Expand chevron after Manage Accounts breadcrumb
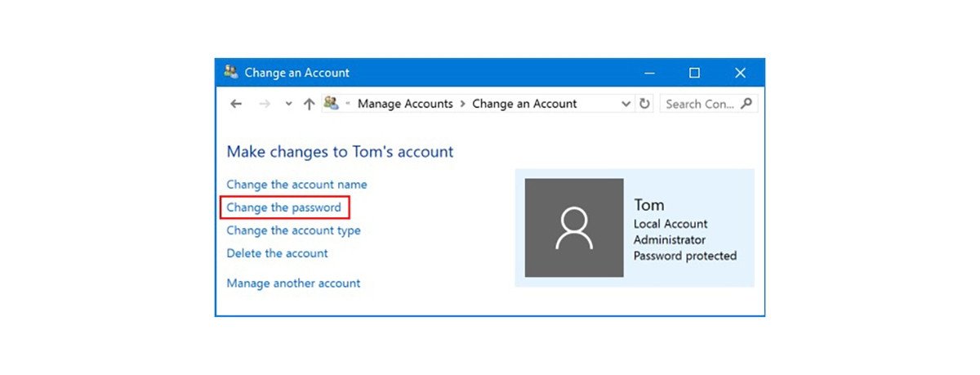Viewport: 980px width, 375px height. [462, 104]
